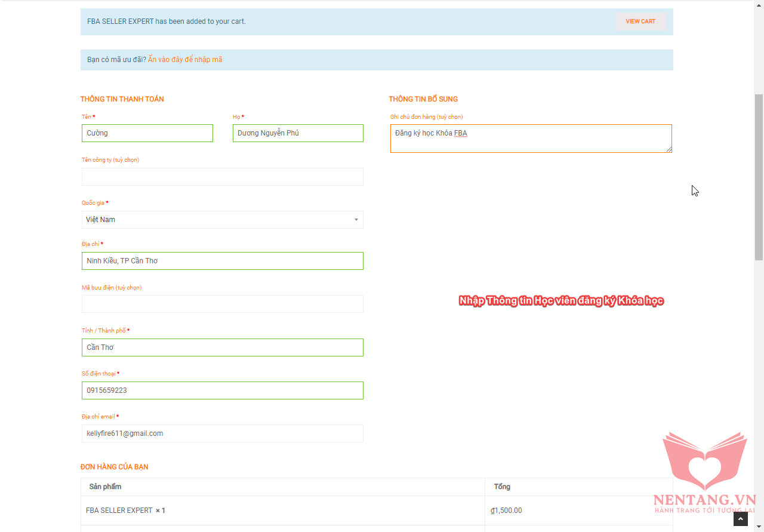
Task: Click the Địa chỉ email field
Action: click(222, 433)
